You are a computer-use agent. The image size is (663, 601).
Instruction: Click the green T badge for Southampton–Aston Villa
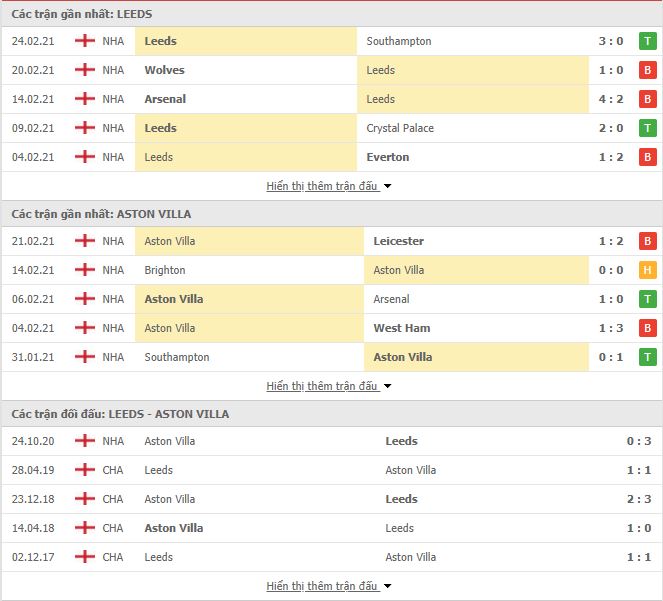pyautogui.click(x=647, y=357)
